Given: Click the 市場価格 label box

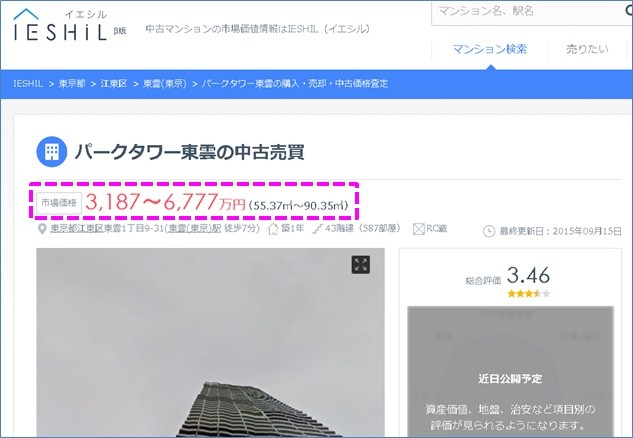Looking at the screenshot, I should click(x=59, y=203).
